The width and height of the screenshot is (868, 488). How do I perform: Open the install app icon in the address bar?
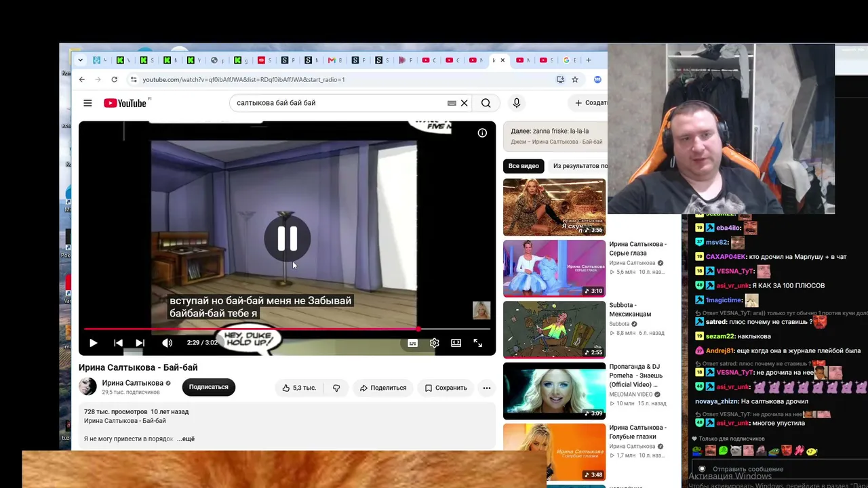tap(560, 79)
